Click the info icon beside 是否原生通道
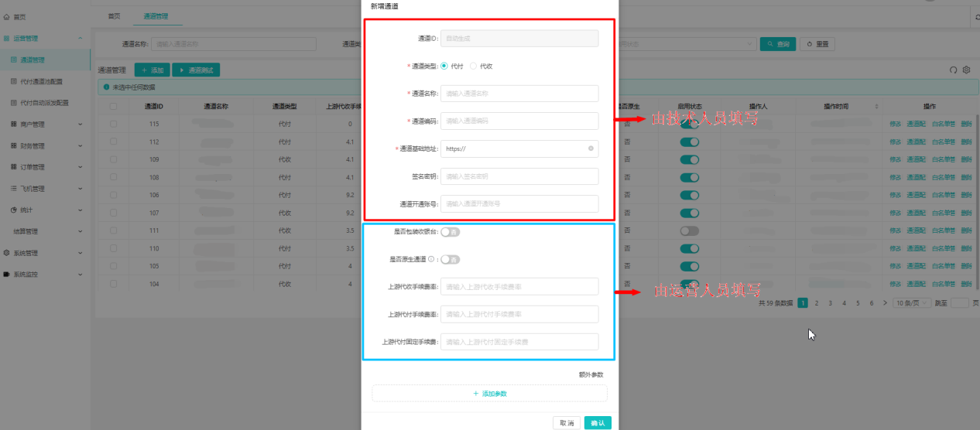This screenshot has height=430, width=980. click(431, 260)
